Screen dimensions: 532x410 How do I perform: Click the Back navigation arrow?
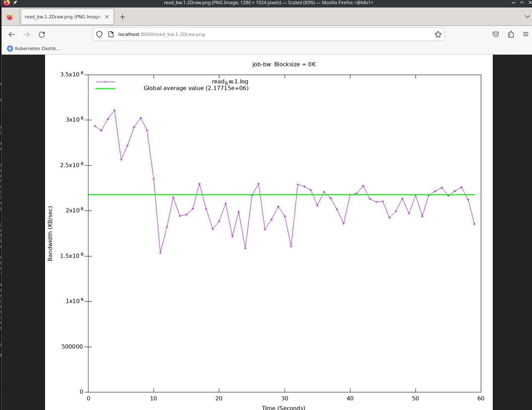(x=12, y=34)
